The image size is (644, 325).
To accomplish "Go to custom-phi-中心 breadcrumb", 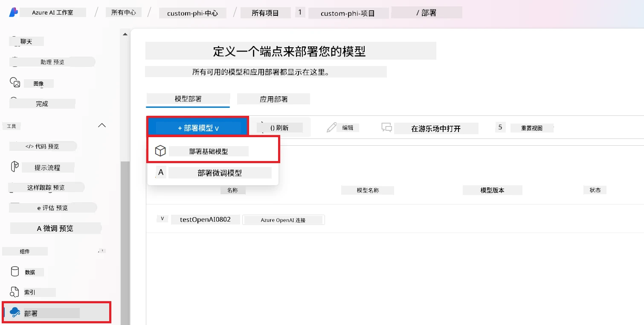I will (x=193, y=13).
